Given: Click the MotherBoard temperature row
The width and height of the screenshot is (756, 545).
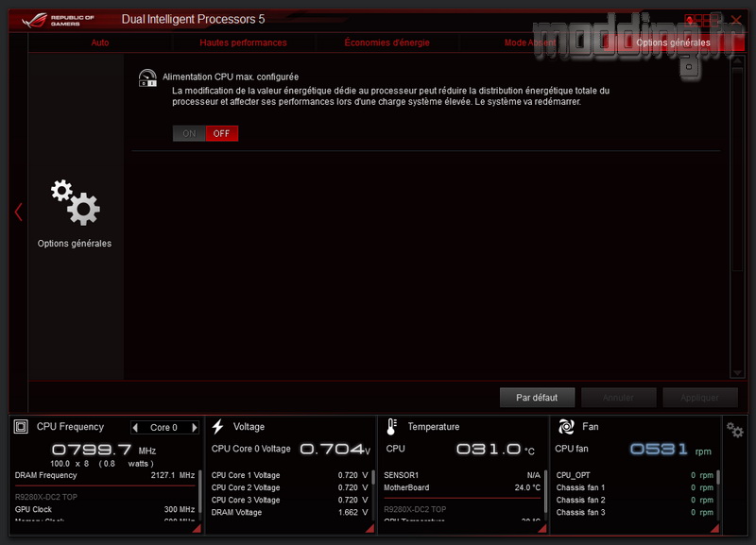Looking at the screenshot, I should pos(462,487).
